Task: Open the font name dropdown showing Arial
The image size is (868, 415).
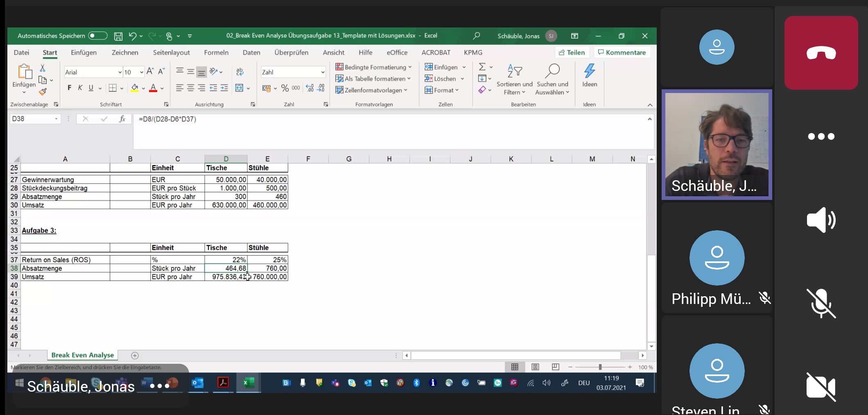Action: pyautogui.click(x=93, y=72)
